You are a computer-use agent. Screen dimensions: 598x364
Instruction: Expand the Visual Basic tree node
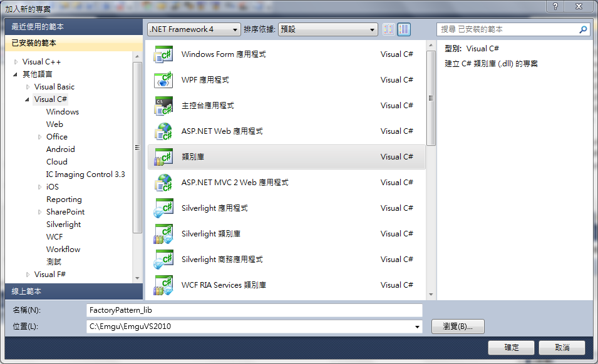click(x=28, y=87)
